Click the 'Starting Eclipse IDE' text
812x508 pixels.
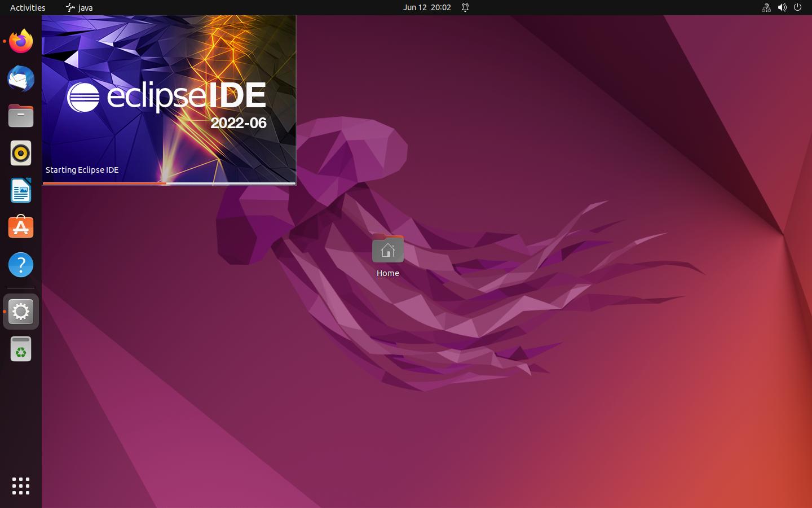click(82, 170)
